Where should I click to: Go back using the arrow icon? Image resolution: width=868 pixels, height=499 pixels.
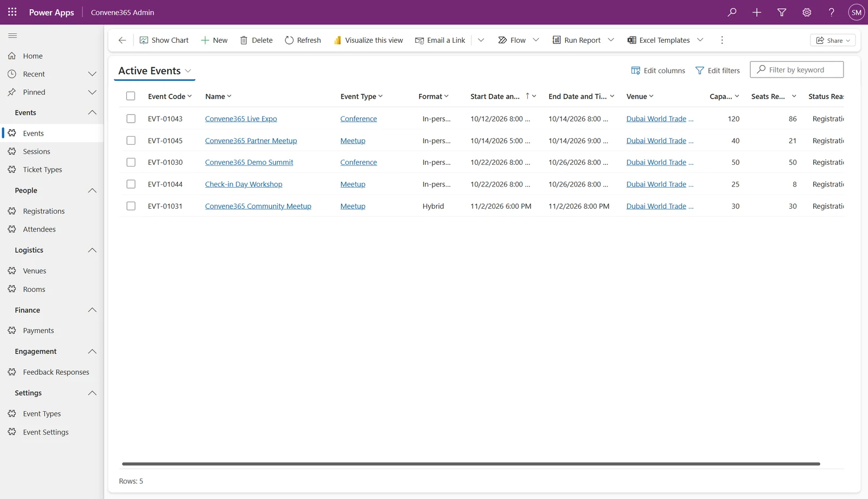(122, 40)
